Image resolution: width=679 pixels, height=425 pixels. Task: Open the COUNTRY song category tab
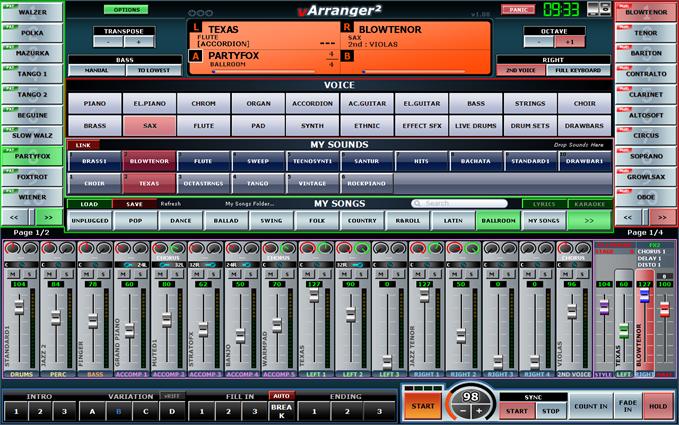361,220
